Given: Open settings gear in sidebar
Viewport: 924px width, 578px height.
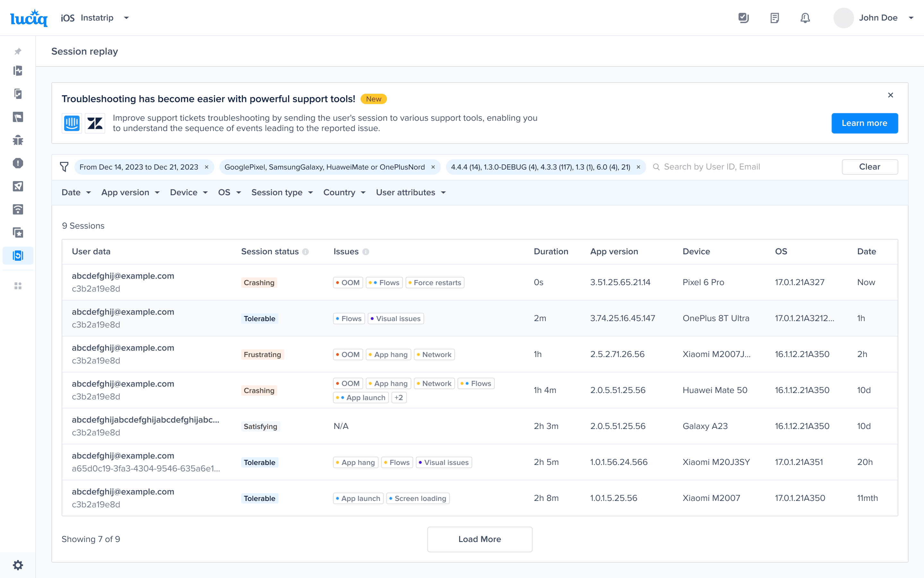Looking at the screenshot, I should pyautogui.click(x=18, y=565).
